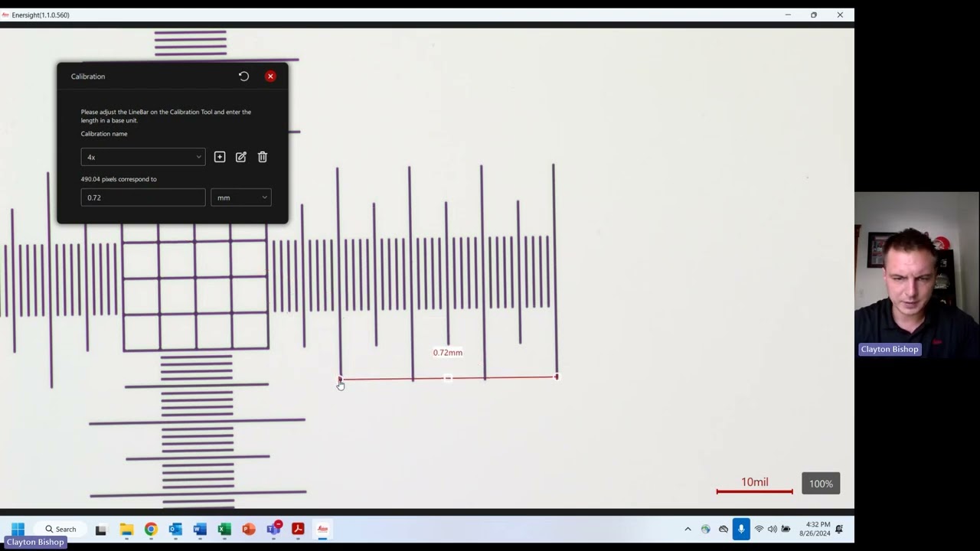The height and width of the screenshot is (551, 980).
Task: Open Task View on the taskbar
Action: point(100,529)
